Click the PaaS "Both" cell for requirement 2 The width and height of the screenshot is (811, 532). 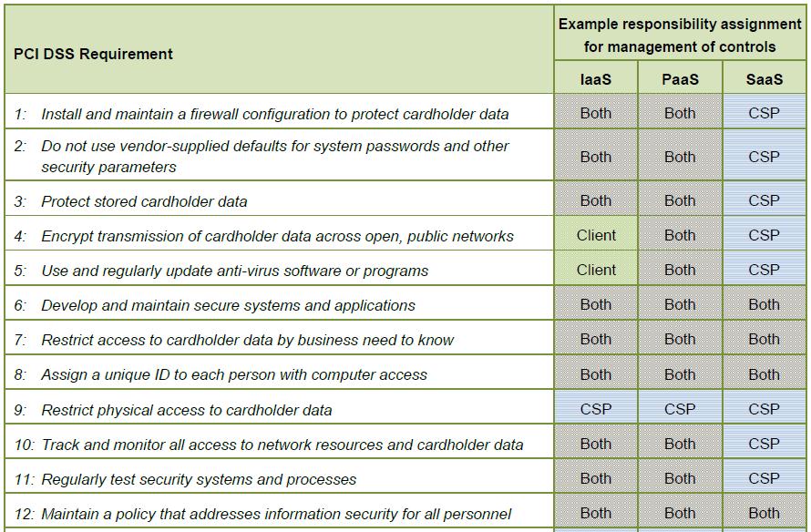click(x=680, y=156)
